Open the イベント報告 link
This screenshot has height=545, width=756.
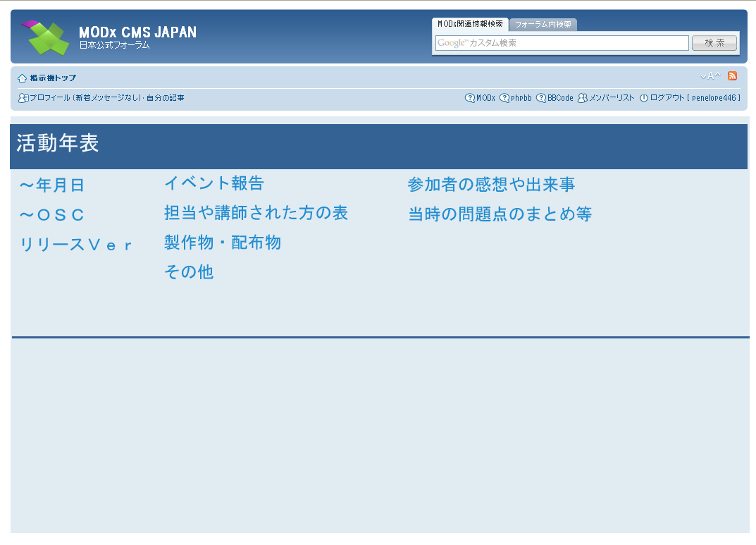click(213, 183)
